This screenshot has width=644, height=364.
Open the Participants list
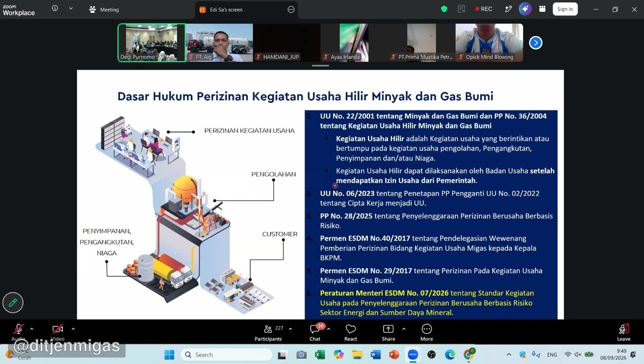[x=268, y=332]
